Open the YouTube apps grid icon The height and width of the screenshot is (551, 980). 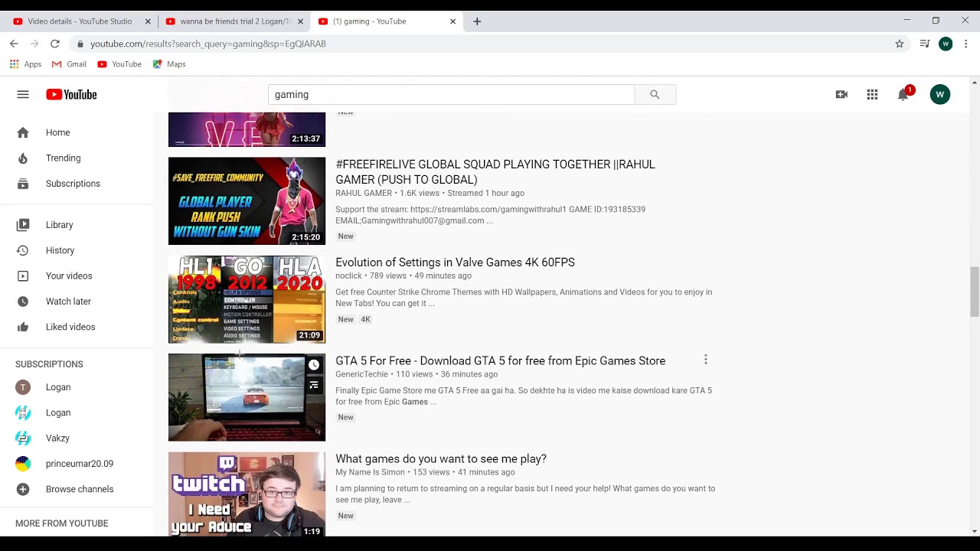[x=872, y=94]
